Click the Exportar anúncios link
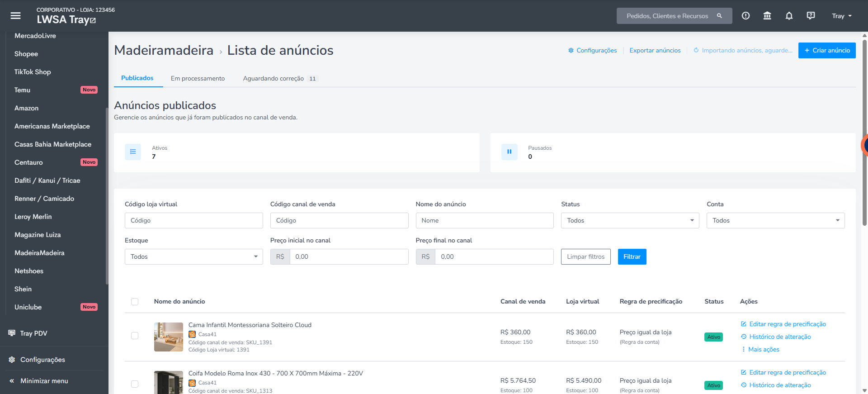The width and height of the screenshot is (868, 394). (655, 50)
